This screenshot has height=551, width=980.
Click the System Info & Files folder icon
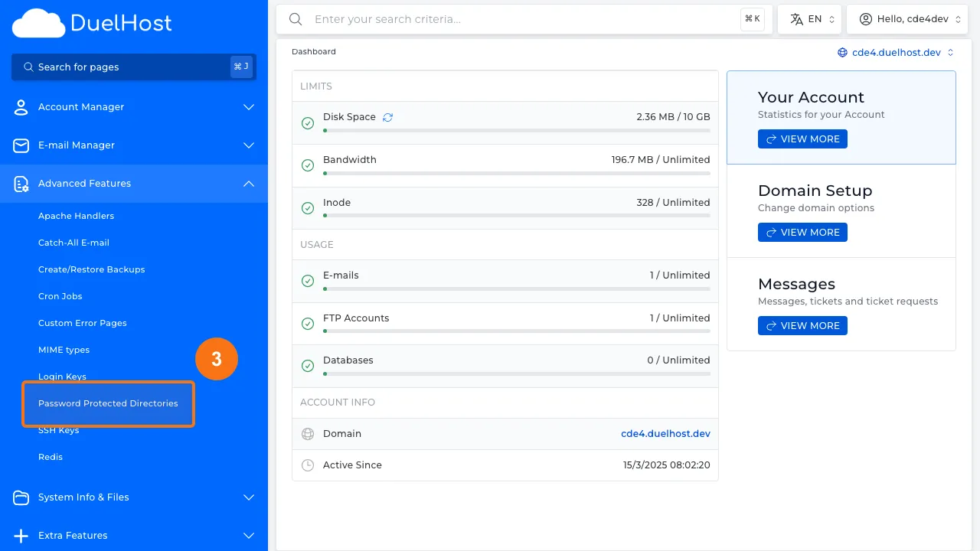(x=21, y=497)
